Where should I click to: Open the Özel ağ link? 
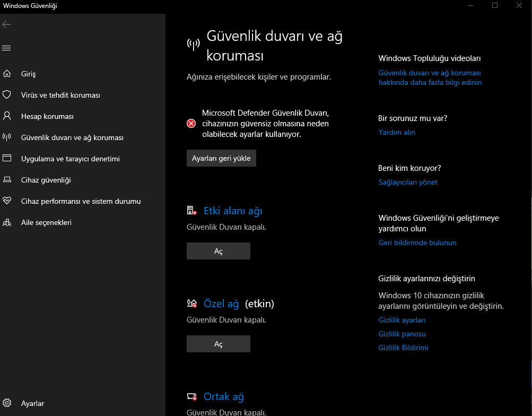221,304
